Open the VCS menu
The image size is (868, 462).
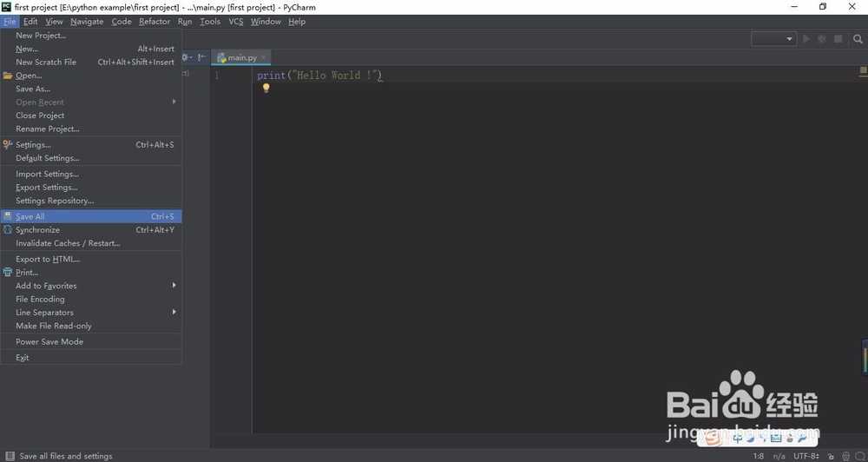pyautogui.click(x=236, y=22)
